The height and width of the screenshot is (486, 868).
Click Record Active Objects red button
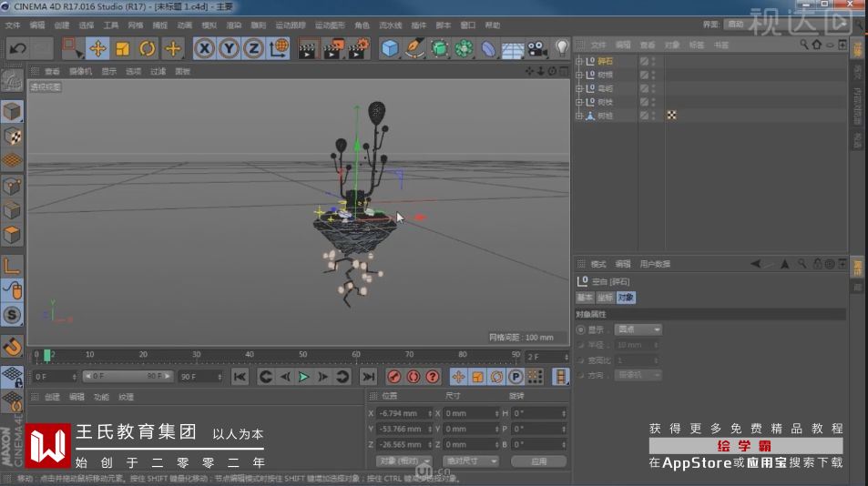(x=394, y=377)
